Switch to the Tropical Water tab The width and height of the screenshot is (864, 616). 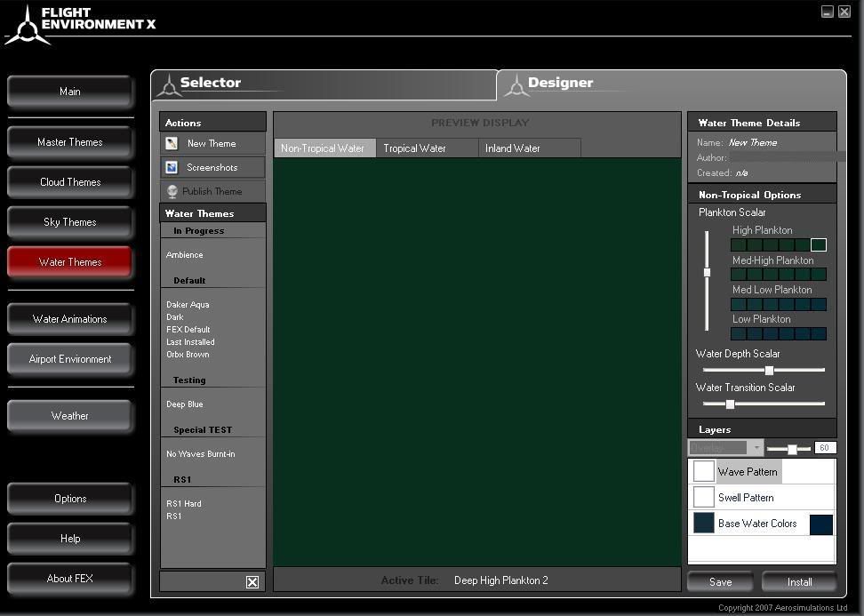pyautogui.click(x=414, y=148)
